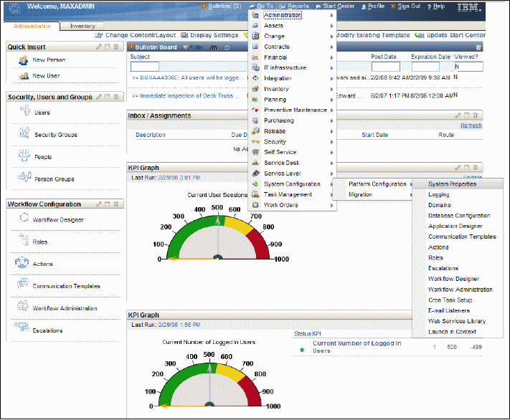Viewport: 510px width, 420px height.
Task: Edit the Workflow Configuration portlet pencil icon
Action: point(98,204)
